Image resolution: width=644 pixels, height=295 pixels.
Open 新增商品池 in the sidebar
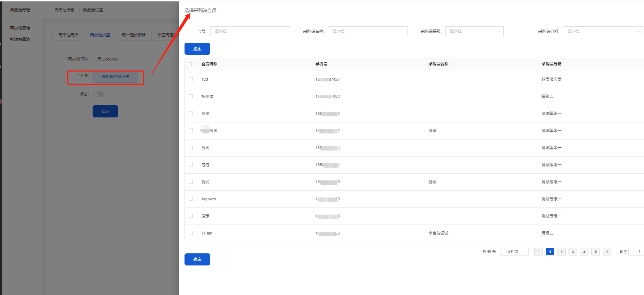point(20,39)
